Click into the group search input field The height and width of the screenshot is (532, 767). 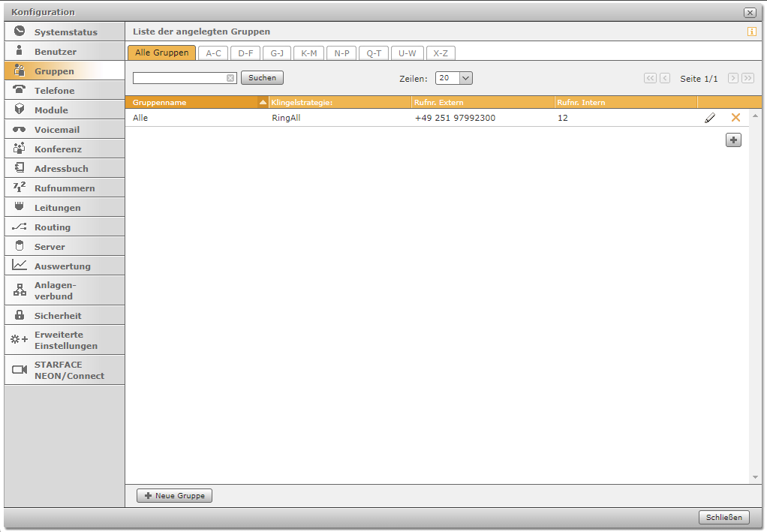tap(179, 78)
